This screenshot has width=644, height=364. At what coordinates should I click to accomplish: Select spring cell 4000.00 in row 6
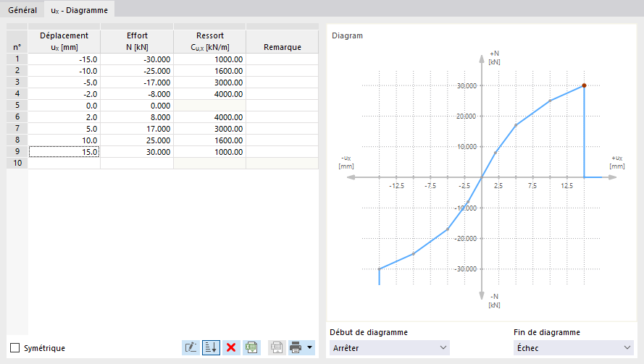(210, 117)
